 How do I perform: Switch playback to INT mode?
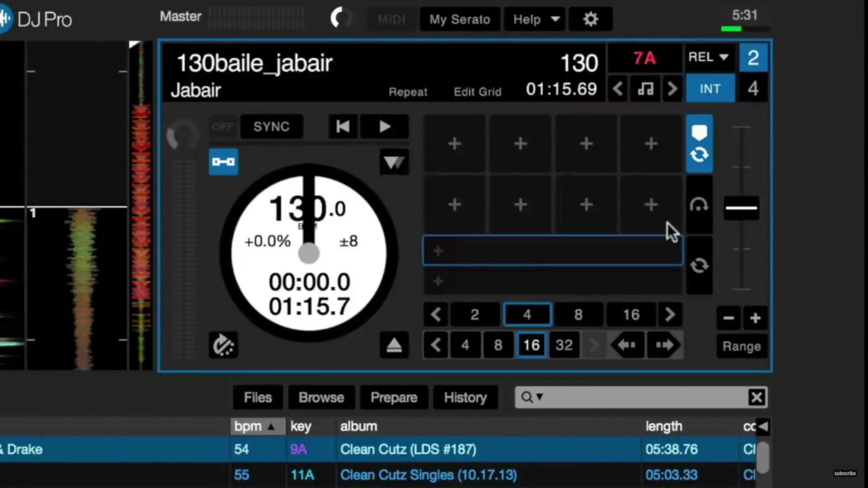point(710,89)
